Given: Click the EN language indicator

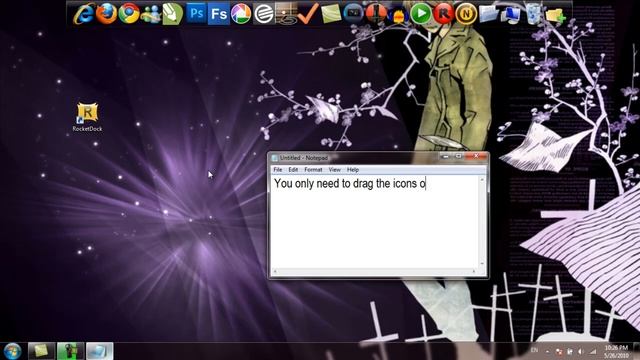Looking at the screenshot, I should coord(534,350).
